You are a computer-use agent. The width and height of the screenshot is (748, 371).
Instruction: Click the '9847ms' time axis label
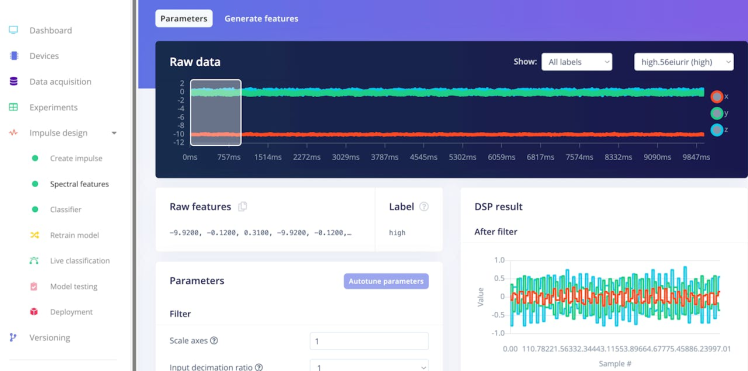coord(696,157)
